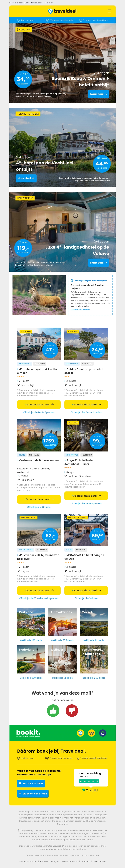Image resolution: width=125 pixels, height=868 pixels.
Task: Click 'Afmelden' in the footer
Action: (x=85, y=861)
